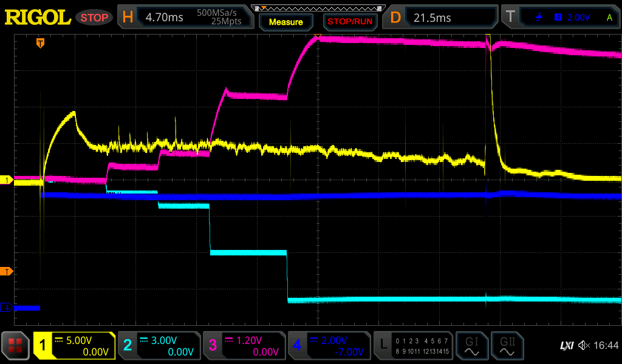
Task: Click the channel 4 ground reference marker
Action: click(x=7, y=308)
